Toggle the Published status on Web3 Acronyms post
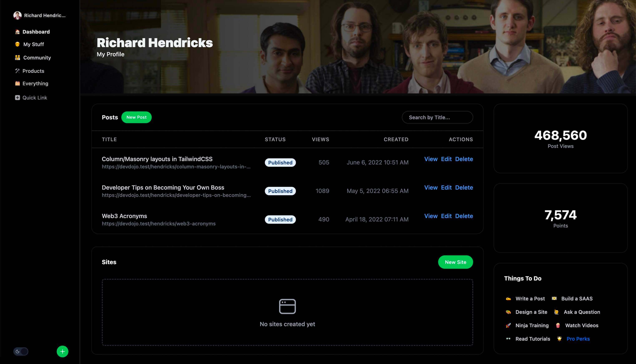 280,219
